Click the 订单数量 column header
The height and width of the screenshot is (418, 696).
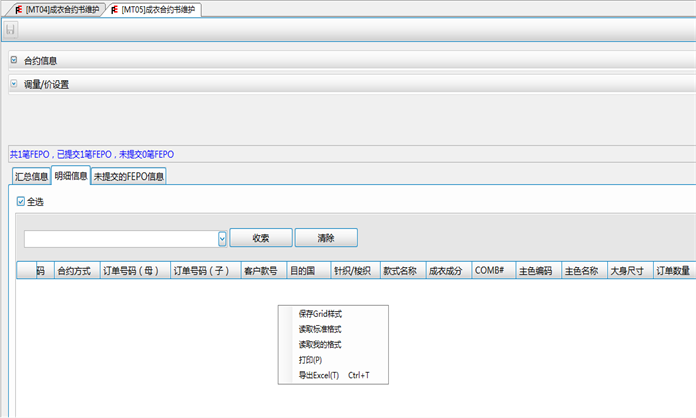click(673, 271)
